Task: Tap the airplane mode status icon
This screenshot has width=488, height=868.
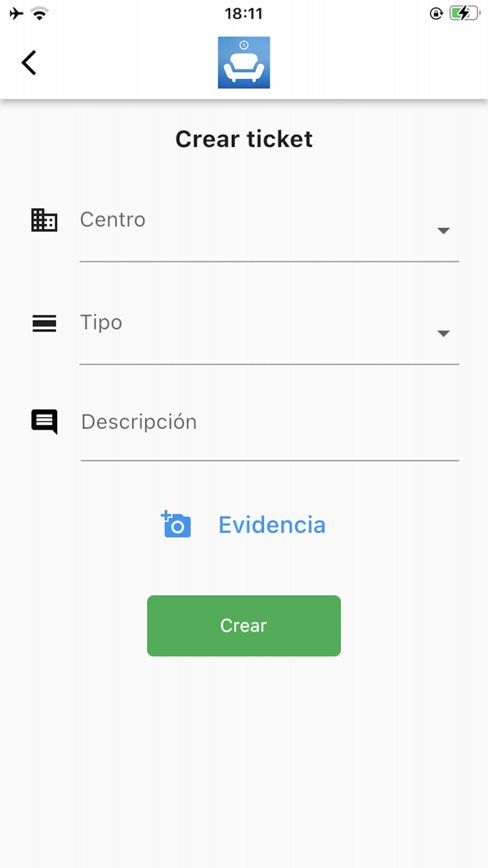Action: [x=17, y=13]
